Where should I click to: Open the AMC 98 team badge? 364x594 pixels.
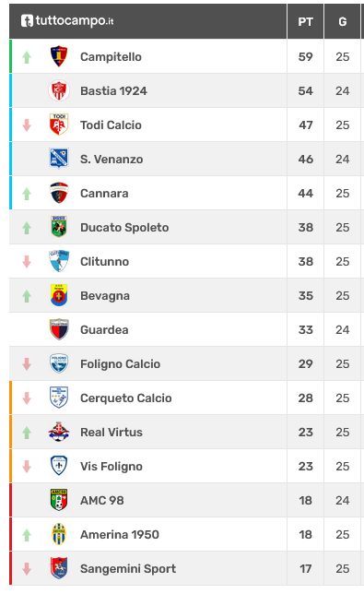[59, 500]
